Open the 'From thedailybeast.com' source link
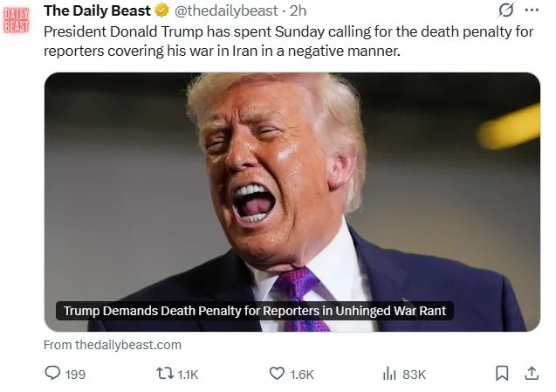 [113, 345]
